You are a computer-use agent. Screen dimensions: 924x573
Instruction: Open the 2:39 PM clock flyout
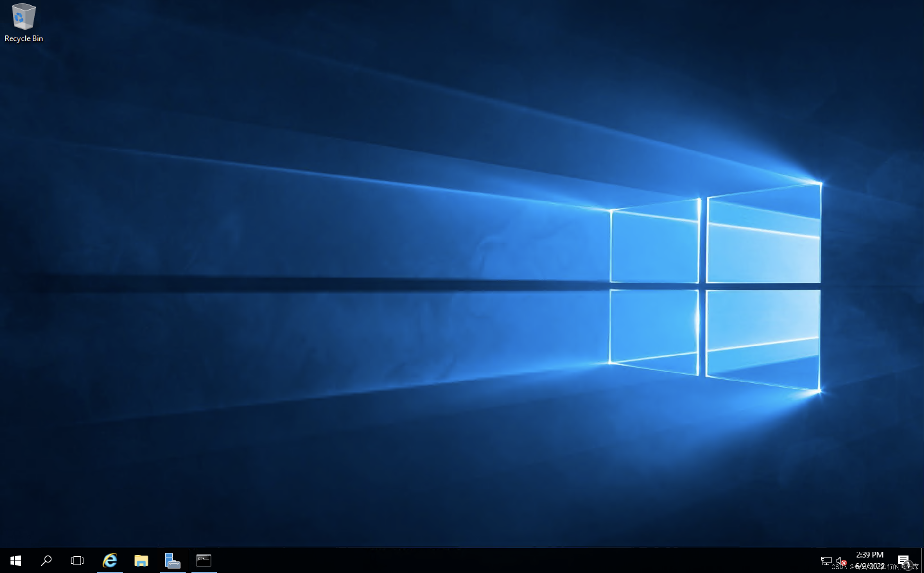click(x=870, y=560)
